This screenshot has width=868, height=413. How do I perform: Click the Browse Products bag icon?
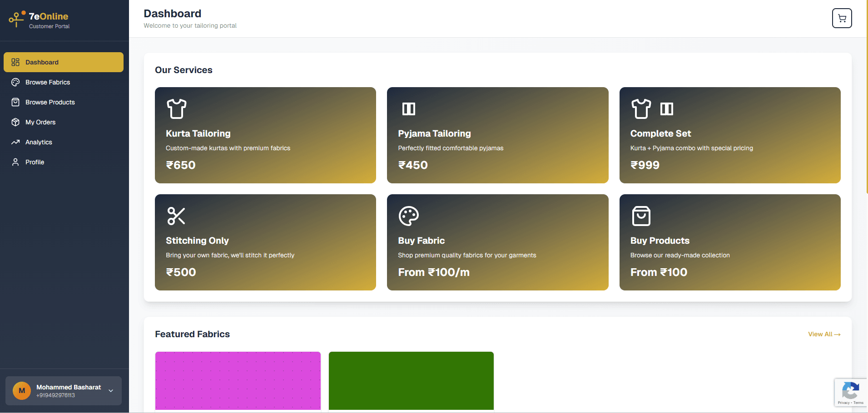15,102
